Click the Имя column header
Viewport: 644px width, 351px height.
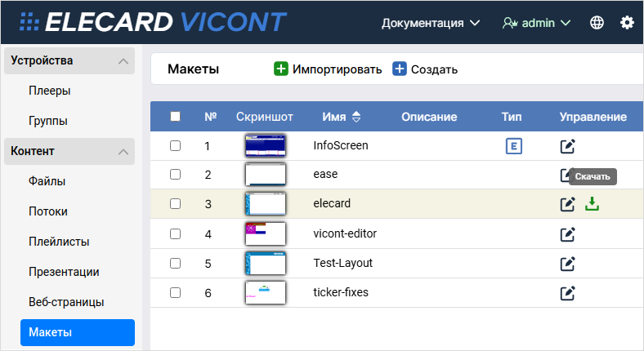coord(334,117)
